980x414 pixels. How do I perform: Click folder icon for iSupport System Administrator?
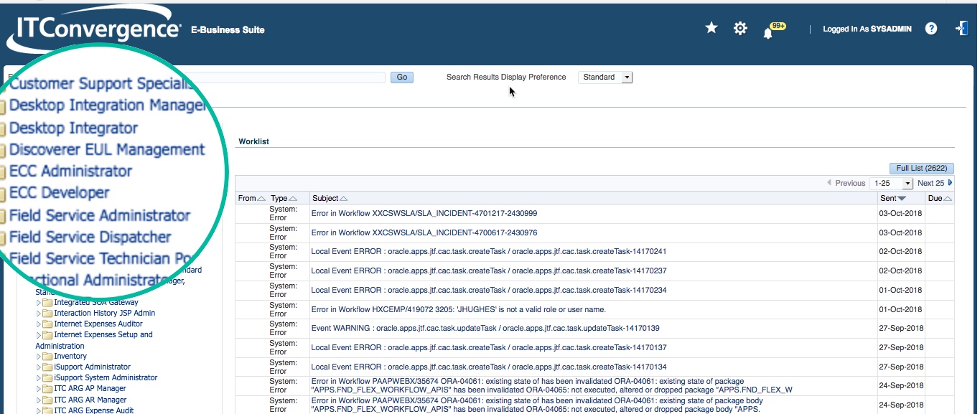point(47,378)
